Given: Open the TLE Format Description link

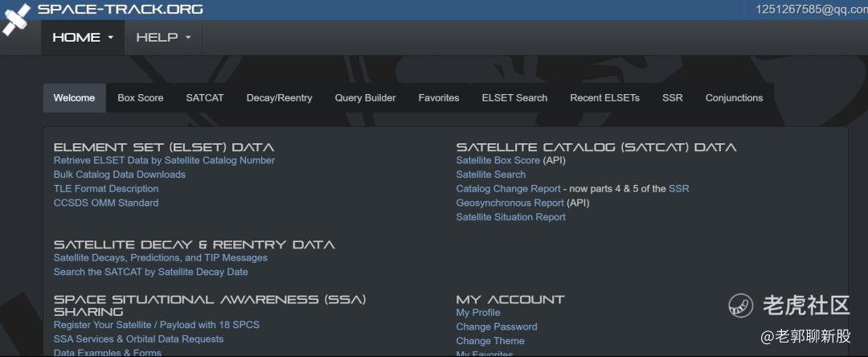Looking at the screenshot, I should click(106, 189).
